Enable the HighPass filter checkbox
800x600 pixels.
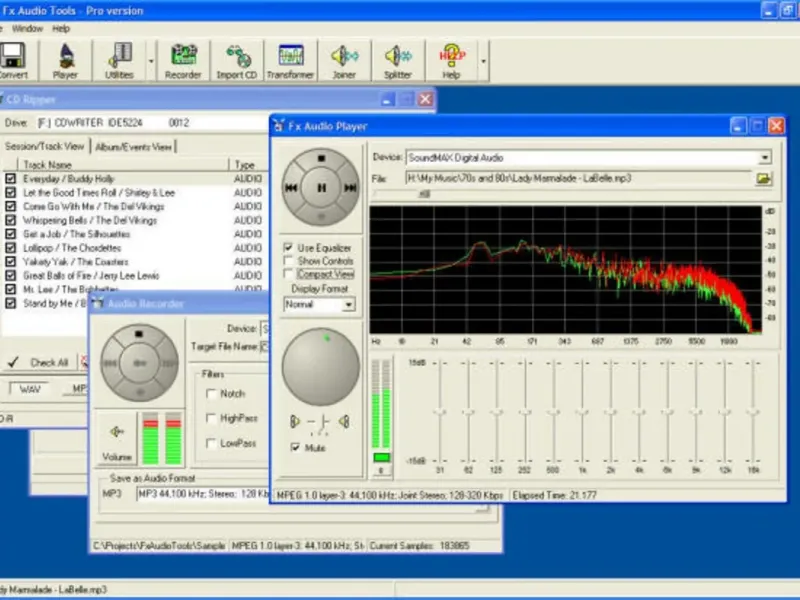click(x=211, y=418)
